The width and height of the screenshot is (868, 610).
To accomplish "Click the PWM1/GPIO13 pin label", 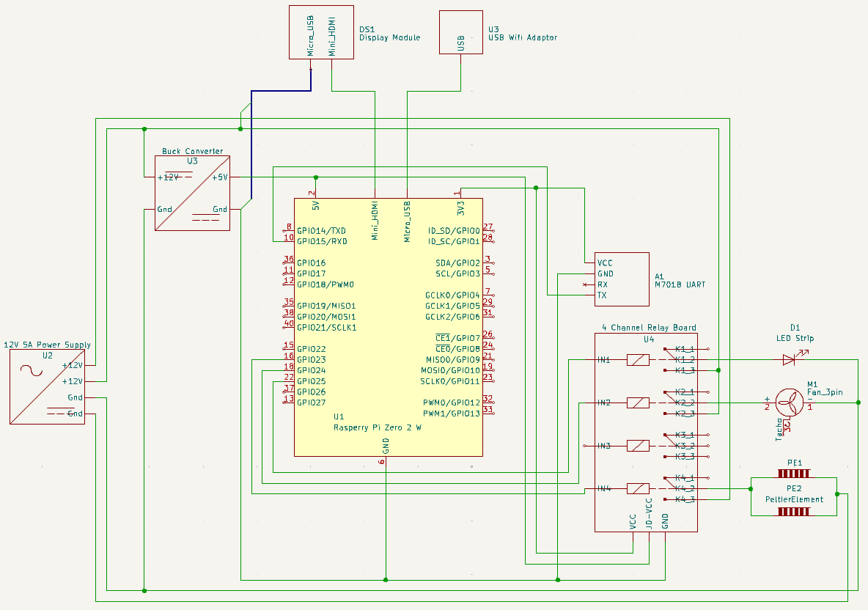I will coord(451,414).
